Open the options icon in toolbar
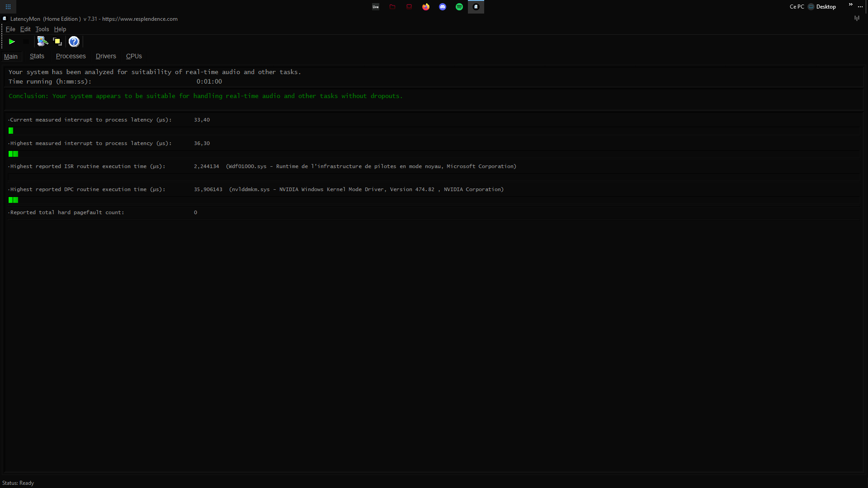The image size is (868, 488). pyautogui.click(x=42, y=42)
